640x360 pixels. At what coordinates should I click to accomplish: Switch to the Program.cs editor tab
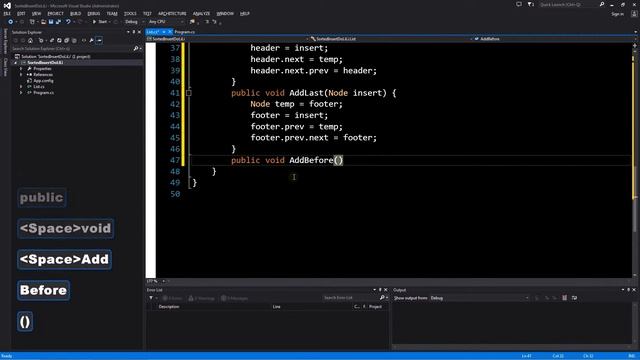[184, 32]
